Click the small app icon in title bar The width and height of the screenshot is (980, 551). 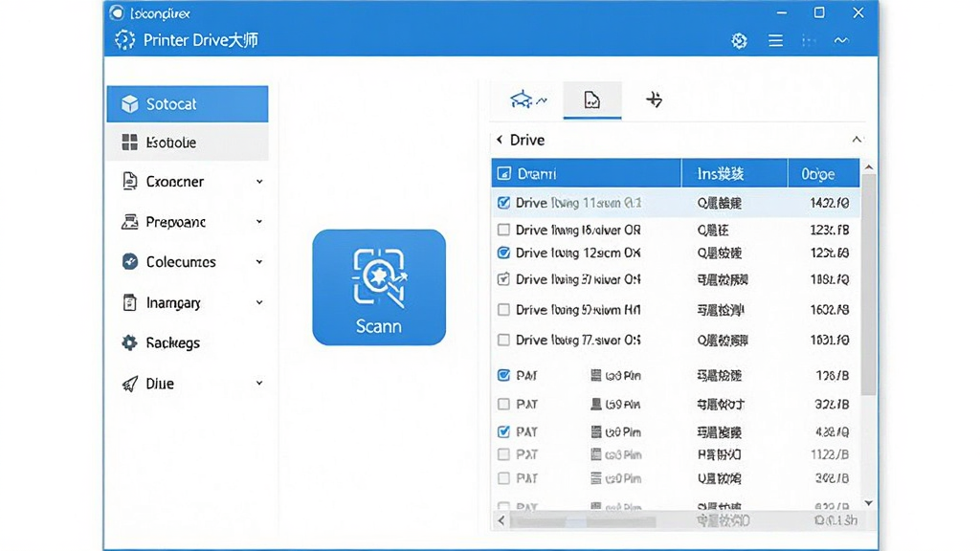coord(117,12)
